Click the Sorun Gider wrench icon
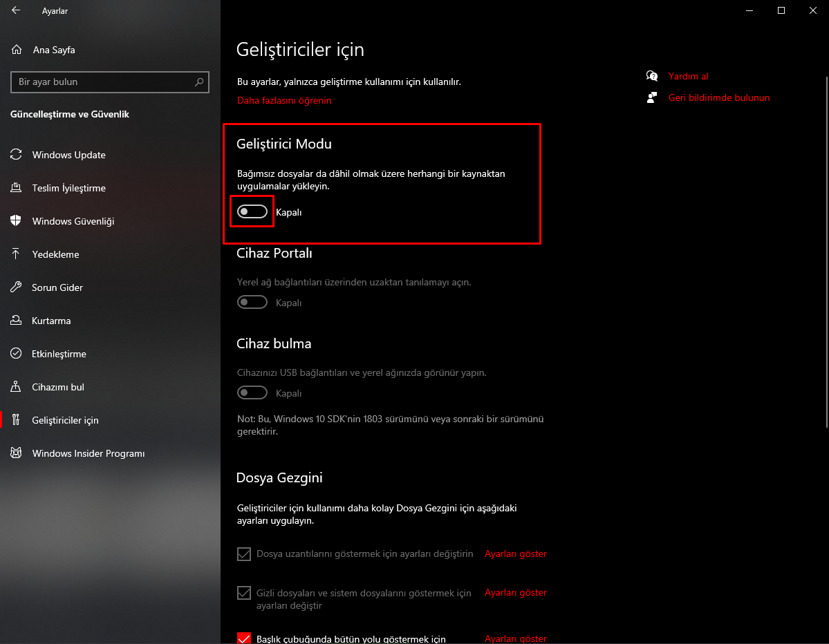This screenshot has width=829, height=644. 16,287
